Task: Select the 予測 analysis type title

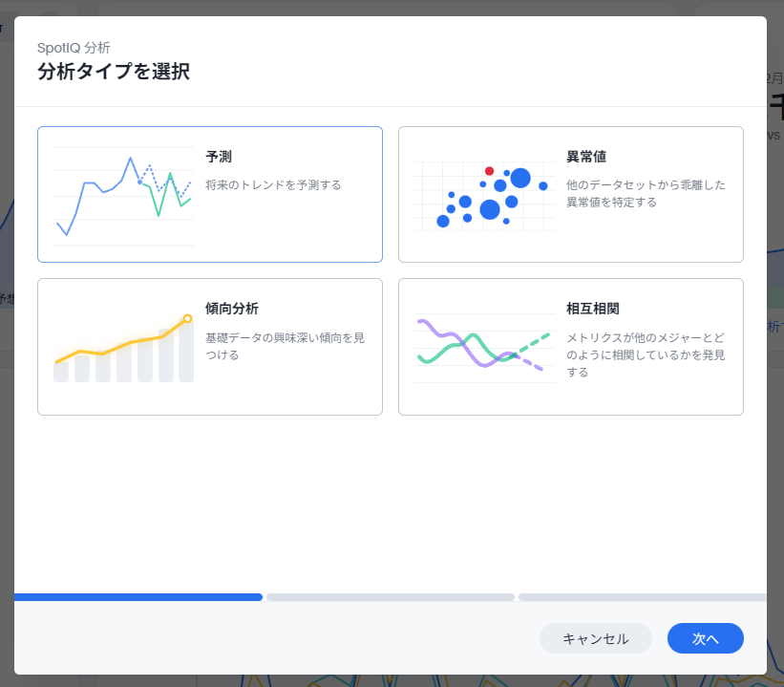Action: pyautogui.click(x=219, y=157)
